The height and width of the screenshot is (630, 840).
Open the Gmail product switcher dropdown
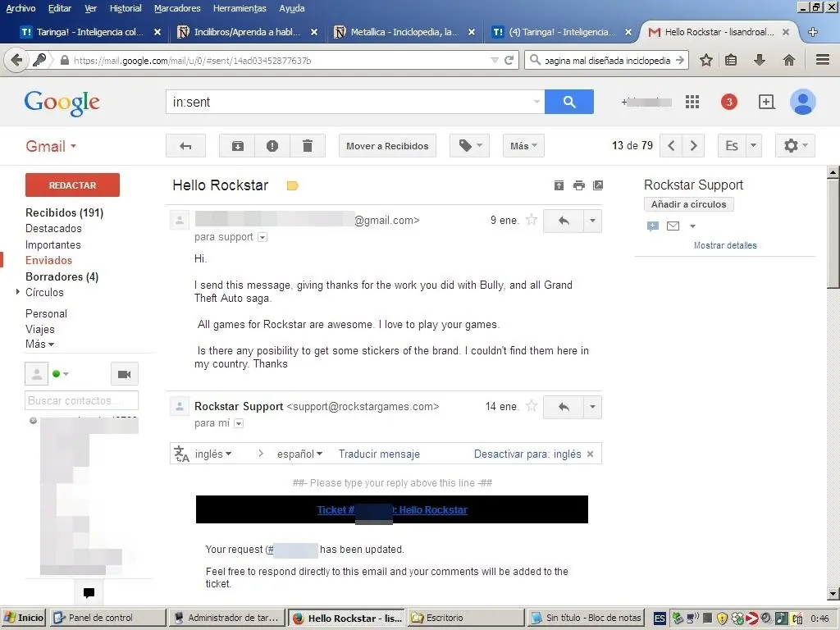(x=51, y=146)
